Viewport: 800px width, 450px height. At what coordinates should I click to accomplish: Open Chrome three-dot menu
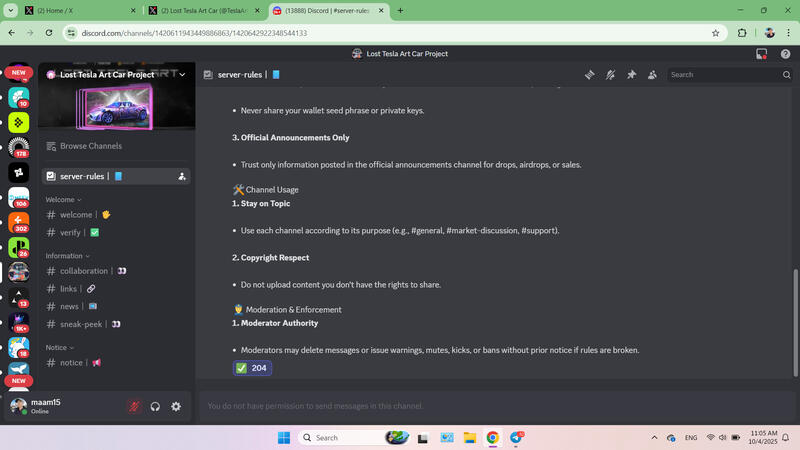pos(788,33)
